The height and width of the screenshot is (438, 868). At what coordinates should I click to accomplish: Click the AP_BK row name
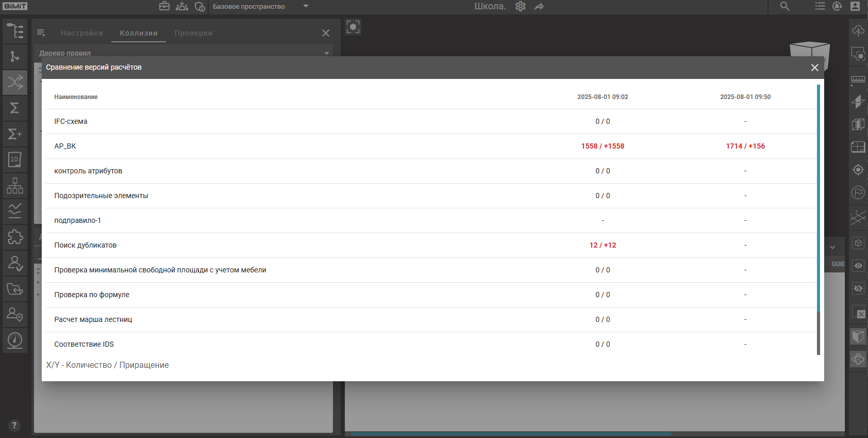[x=65, y=146]
